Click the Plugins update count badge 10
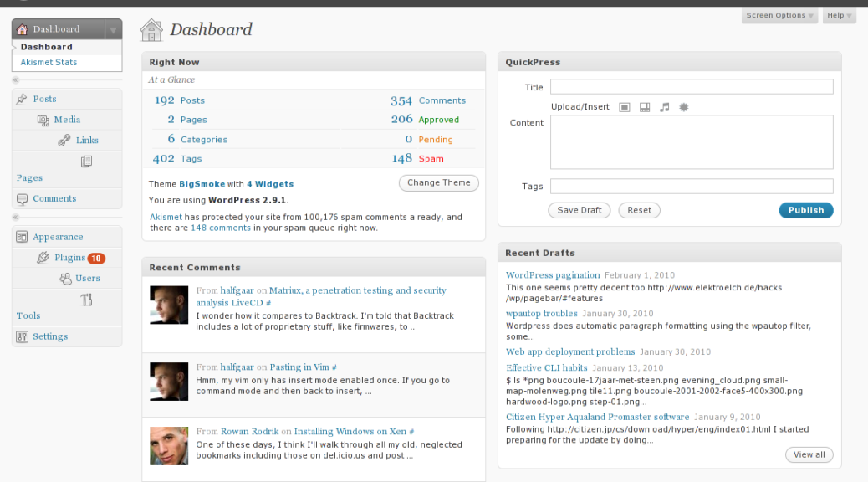 [x=96, y=259]
